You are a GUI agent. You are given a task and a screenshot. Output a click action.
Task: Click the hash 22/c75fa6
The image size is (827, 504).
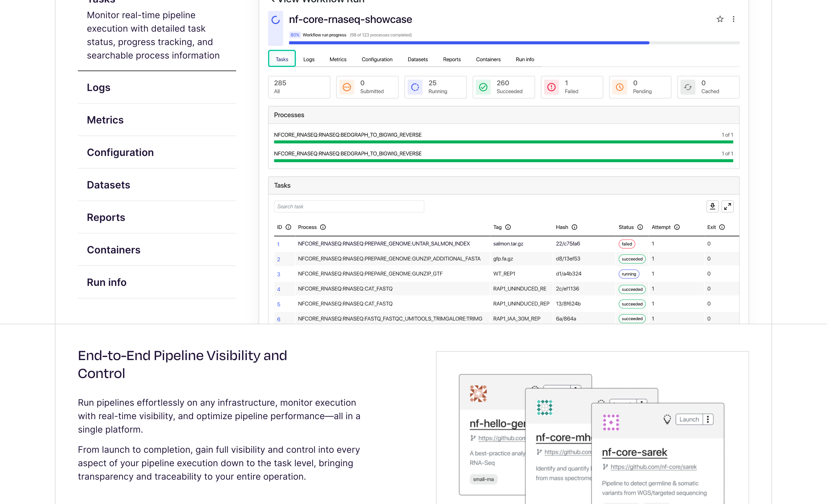pos(568,244)
